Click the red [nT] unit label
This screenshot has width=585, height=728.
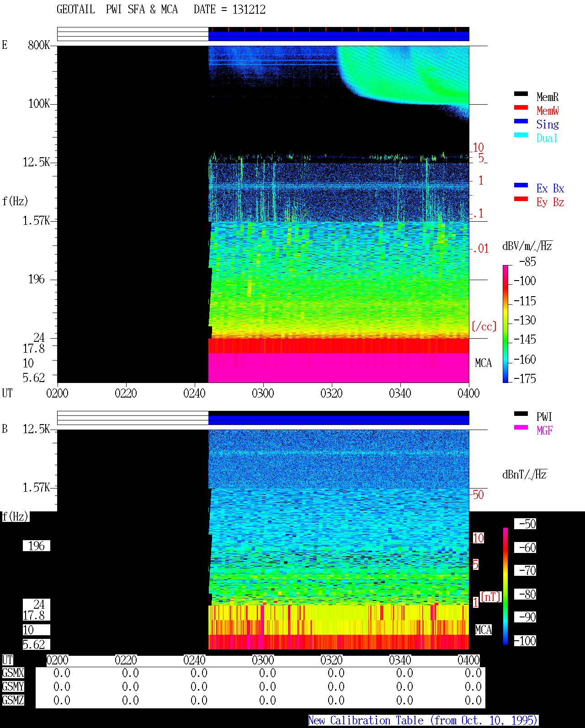491,597
